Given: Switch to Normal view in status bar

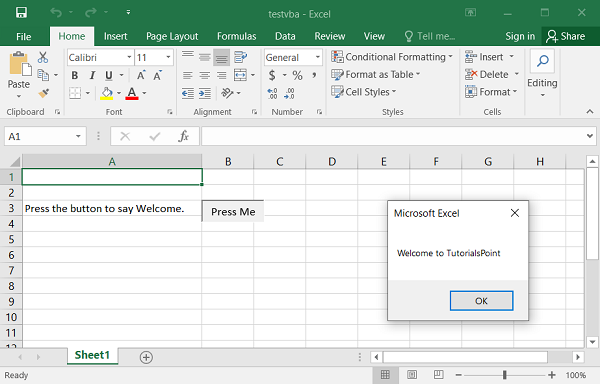Looking at the screenshot, I should (385, 375).
